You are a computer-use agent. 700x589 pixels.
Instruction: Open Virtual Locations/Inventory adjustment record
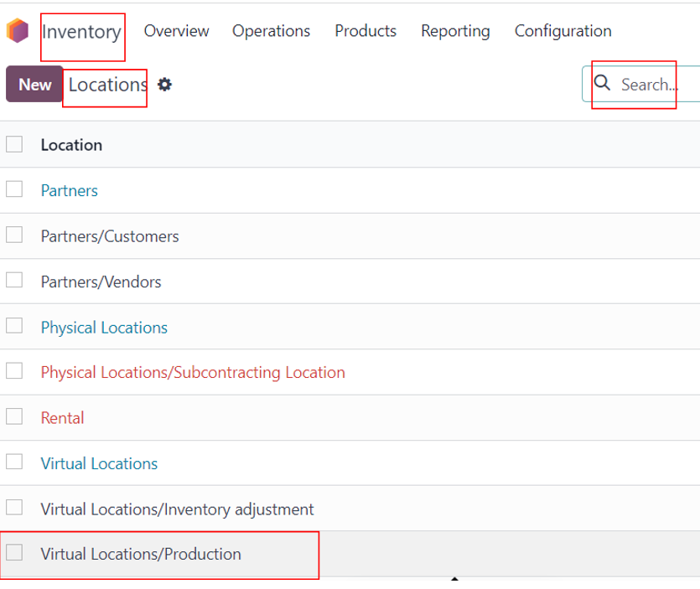177,509
